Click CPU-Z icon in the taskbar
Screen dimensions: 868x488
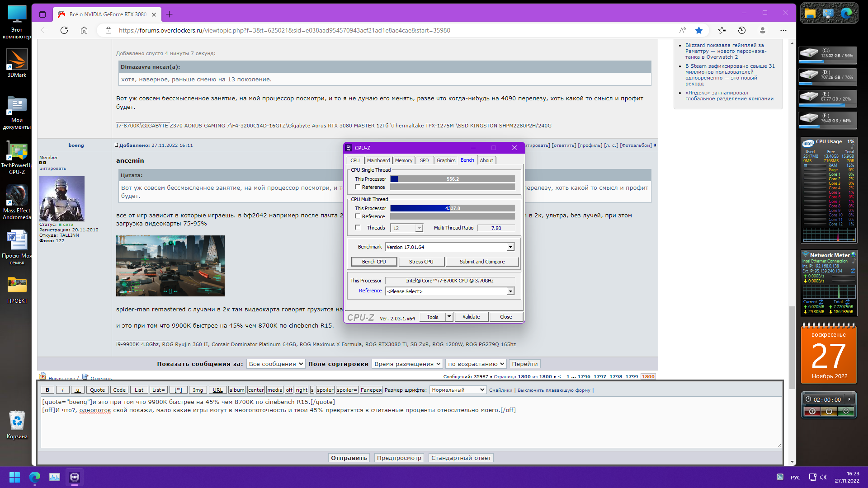[75, 477]
